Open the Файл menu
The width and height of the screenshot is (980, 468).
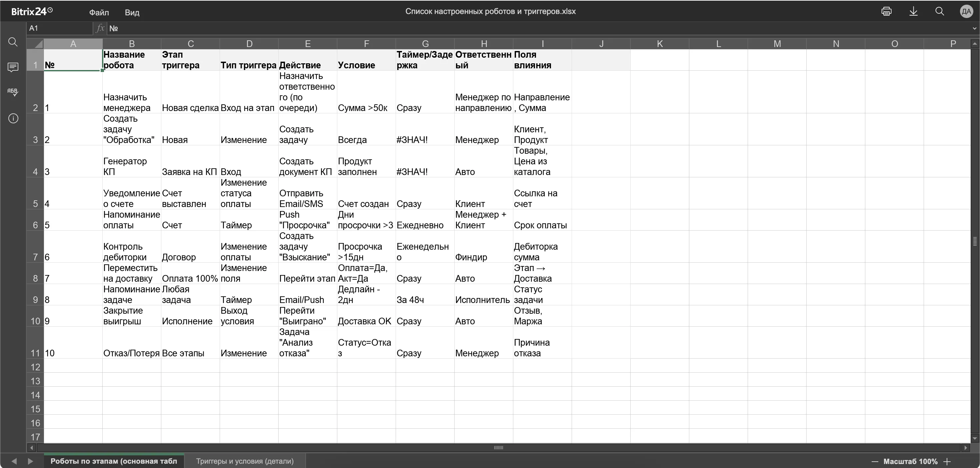[99, 12]
